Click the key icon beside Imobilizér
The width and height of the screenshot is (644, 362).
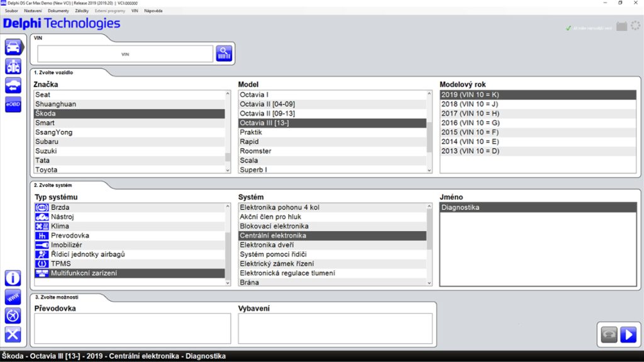click(x=42, y=245)
